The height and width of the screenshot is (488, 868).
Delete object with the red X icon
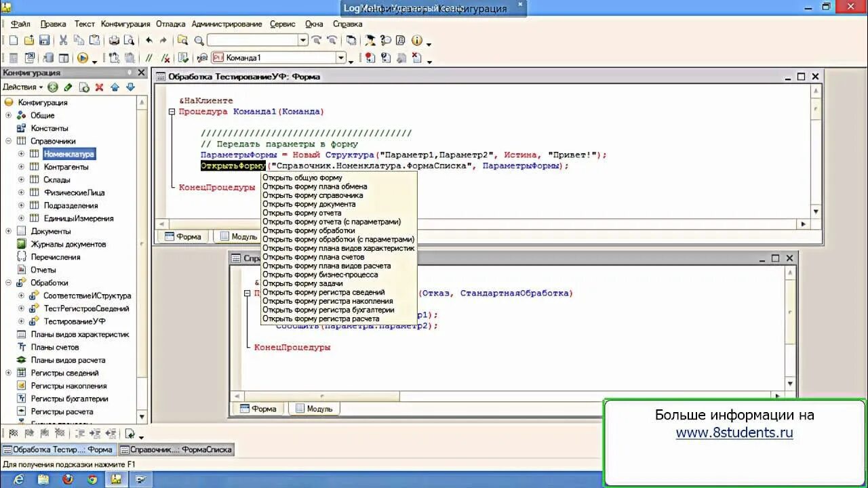click(x=99, y=87)
